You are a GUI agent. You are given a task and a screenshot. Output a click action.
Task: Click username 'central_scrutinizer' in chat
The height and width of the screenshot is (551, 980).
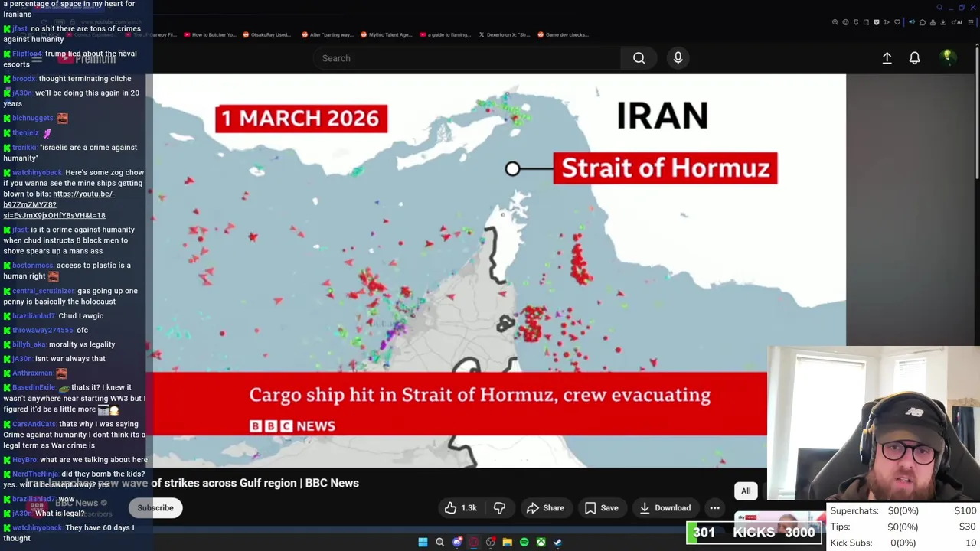pyautogui.click(x=43, y=291)
